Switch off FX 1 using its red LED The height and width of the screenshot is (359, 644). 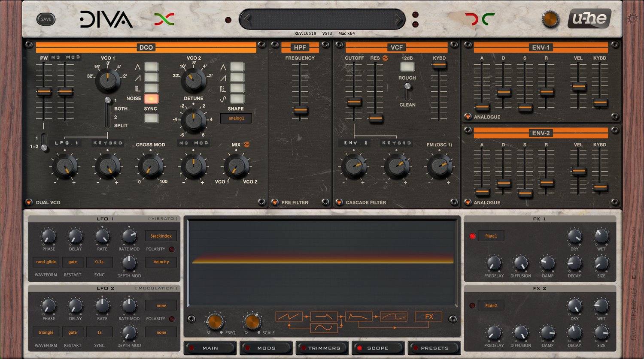[x=472, y=236]
